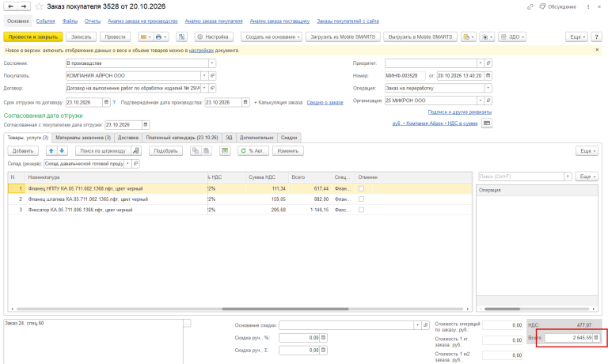Viewport: 608px width, 364px height.
Task: Open the Доставка tab
Action: 128,138
